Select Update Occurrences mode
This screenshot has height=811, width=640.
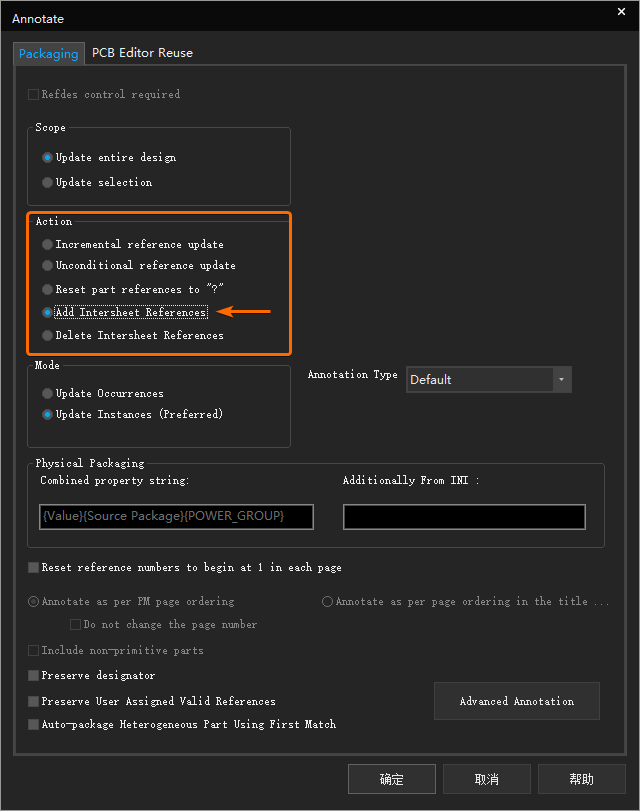(x=47, y=394)
